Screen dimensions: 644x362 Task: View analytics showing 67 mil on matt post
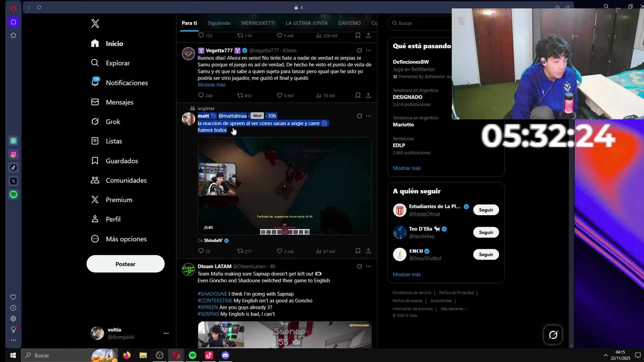point(325,251)
